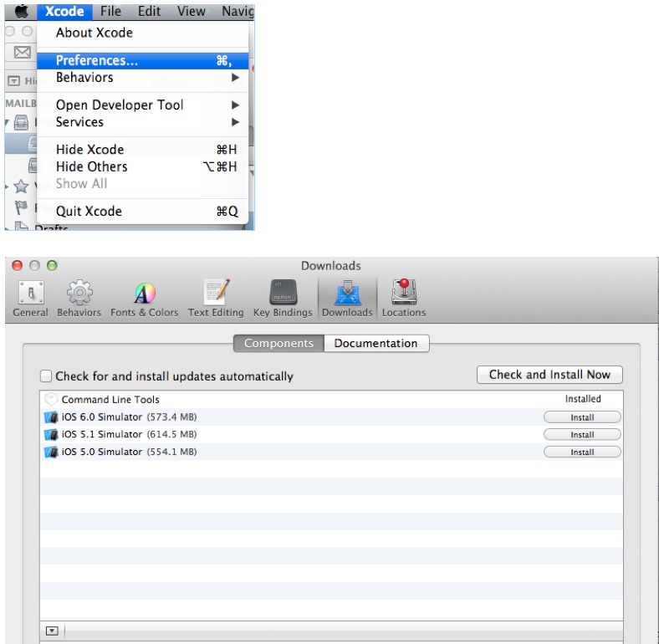The width and height of the screenshot is (659, 644).
Task: Switch to the Components tab
Action: 278,343
